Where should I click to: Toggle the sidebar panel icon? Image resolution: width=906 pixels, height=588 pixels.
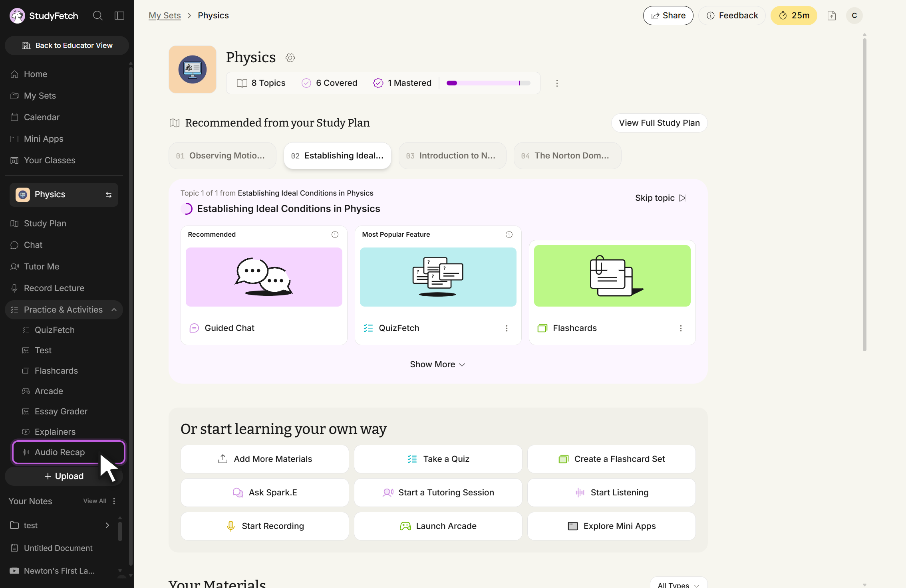(119, 16)
